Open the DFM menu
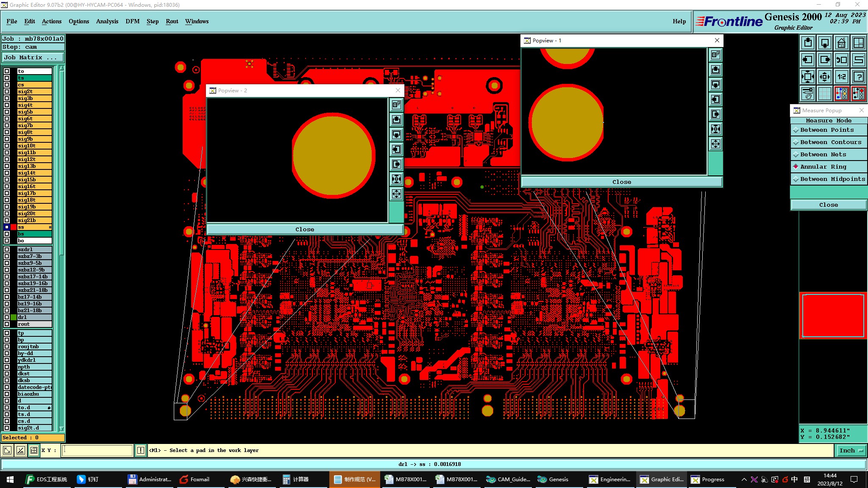868x488 pixels. click(132, 21)
